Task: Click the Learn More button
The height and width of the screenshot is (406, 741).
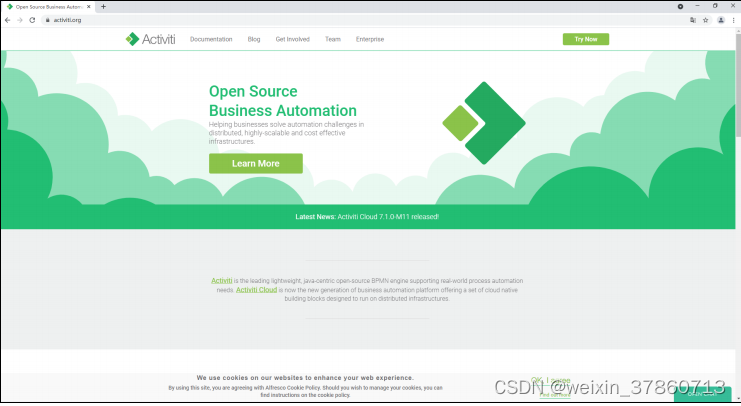Action: tap(256, 164)
